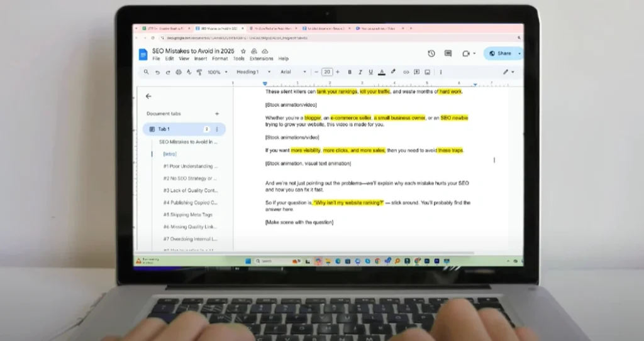Viewport: 644px width, 341px height.
Task: Click the Share button
Action: pyautogui.click(x=500, y=53)
